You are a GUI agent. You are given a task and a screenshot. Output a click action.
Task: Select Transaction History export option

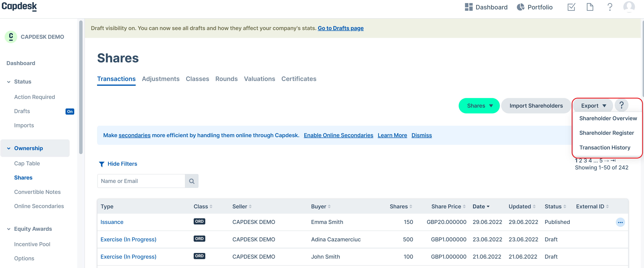click(x=605, y=148)
